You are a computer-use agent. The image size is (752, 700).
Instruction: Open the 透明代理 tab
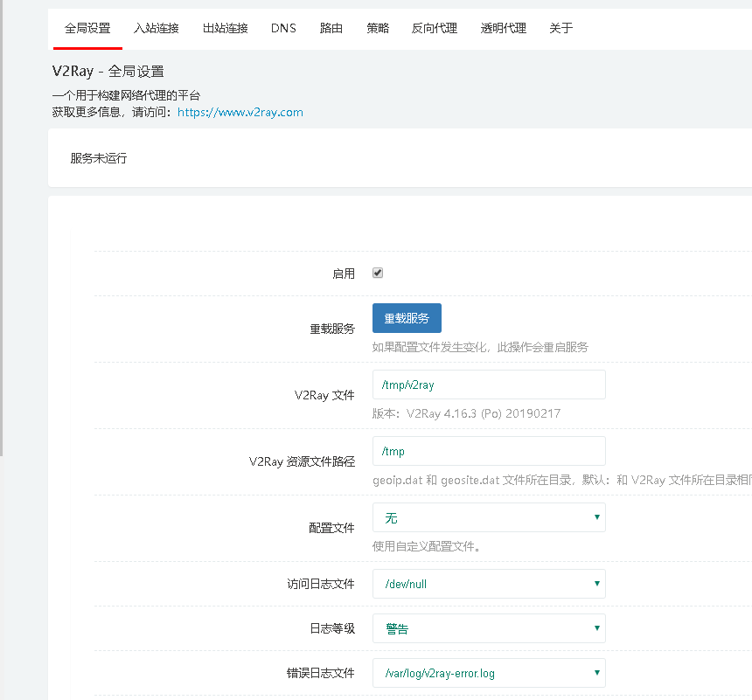tap(503, 28)
